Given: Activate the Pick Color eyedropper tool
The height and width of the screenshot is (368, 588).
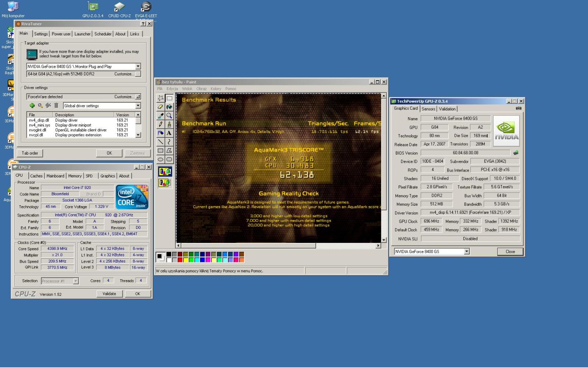Looking at the screenshot, I should click(161, 116).
